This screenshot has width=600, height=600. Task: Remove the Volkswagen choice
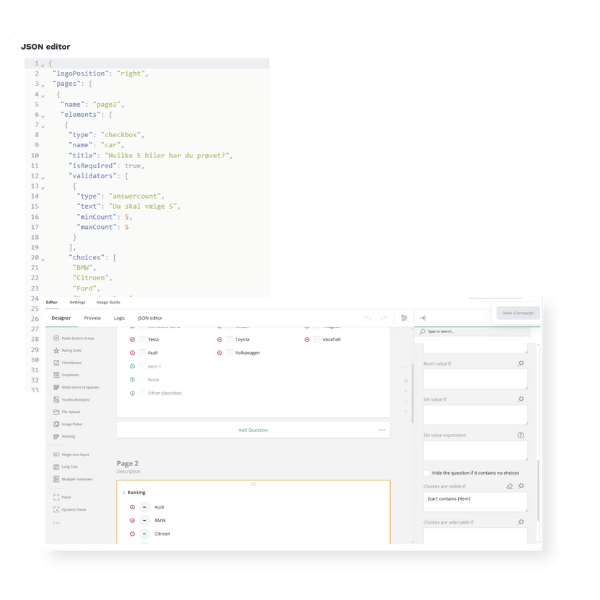[219, 353]
